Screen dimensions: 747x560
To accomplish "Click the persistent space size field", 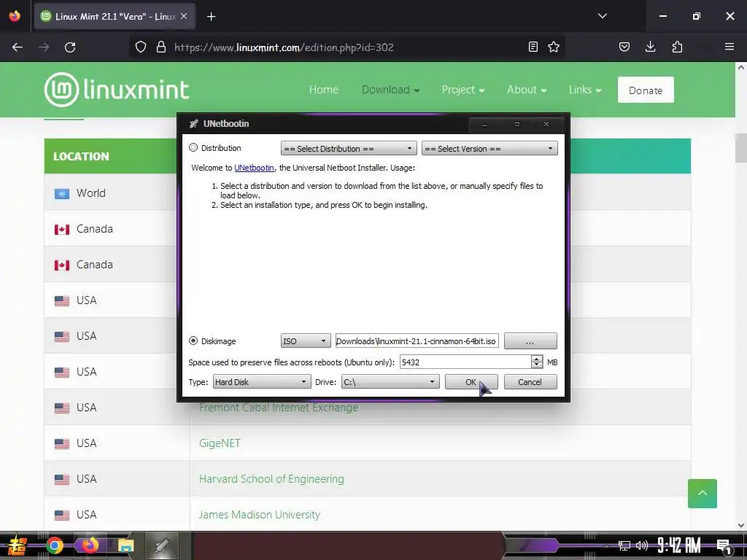I will pyautogui.click(x=465, y=362).
